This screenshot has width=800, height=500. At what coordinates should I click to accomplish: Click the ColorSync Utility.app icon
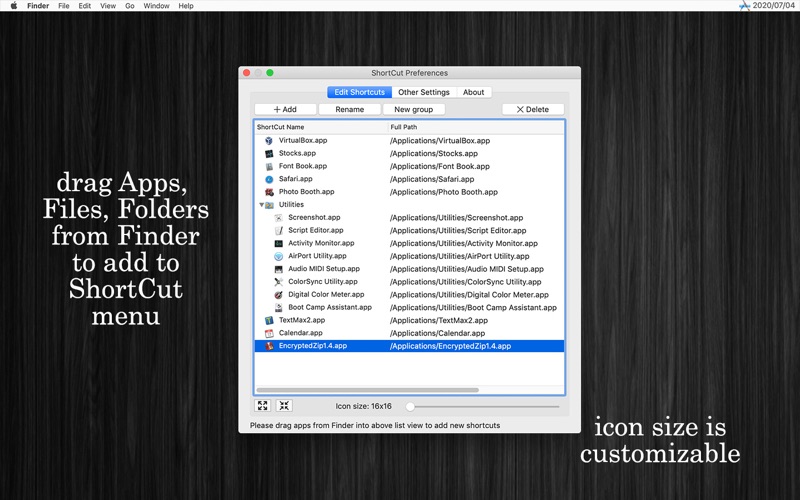(279, 282)
